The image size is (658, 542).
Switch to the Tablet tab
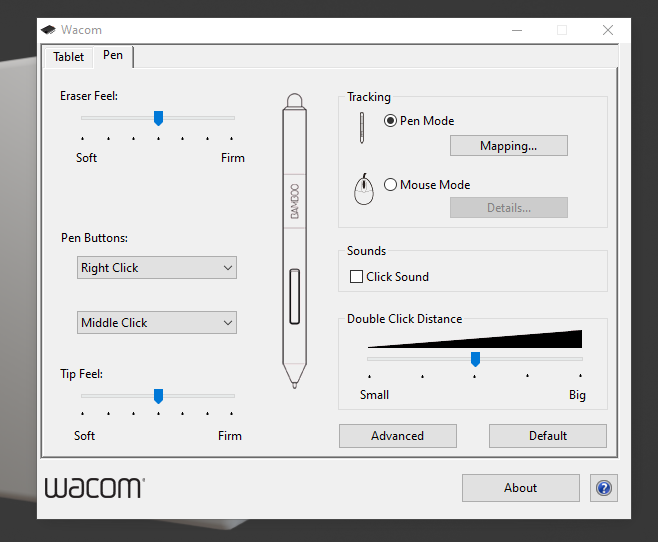point(68,57)
